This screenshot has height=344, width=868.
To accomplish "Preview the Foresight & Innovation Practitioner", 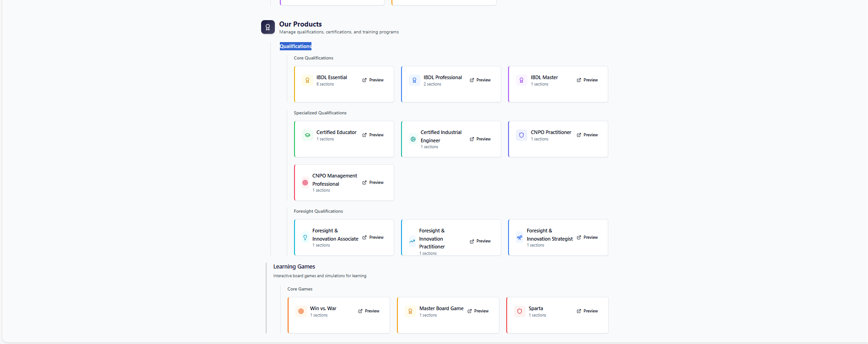I will pos(480,241).
